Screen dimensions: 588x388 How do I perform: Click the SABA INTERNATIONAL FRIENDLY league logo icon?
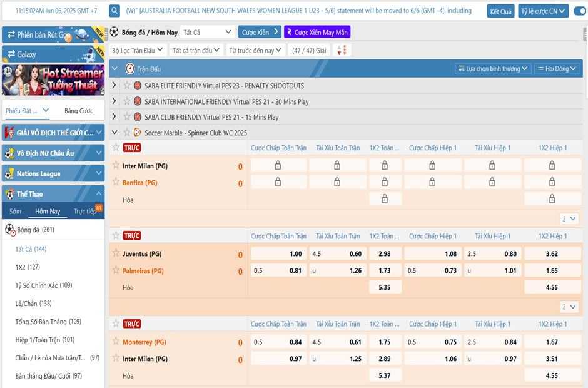tap(138, 101)
